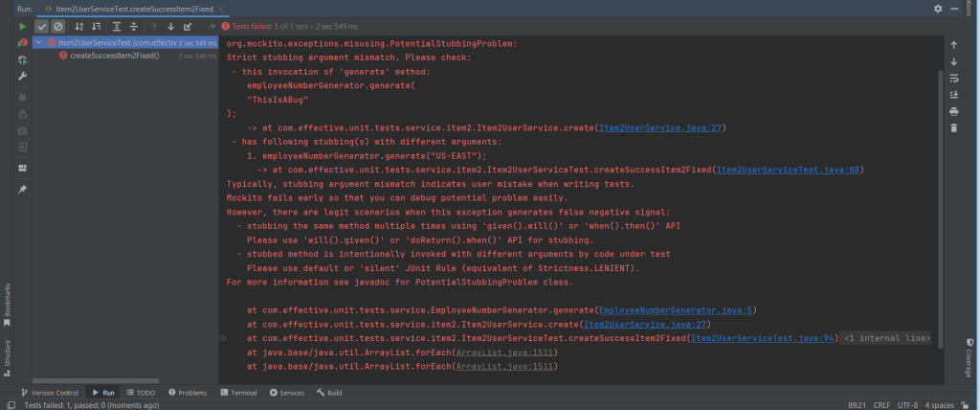Rerun the test with the green play icon
Image resolution: width=980 pixels, height=410 pixels.
click(x=22, y=27)
